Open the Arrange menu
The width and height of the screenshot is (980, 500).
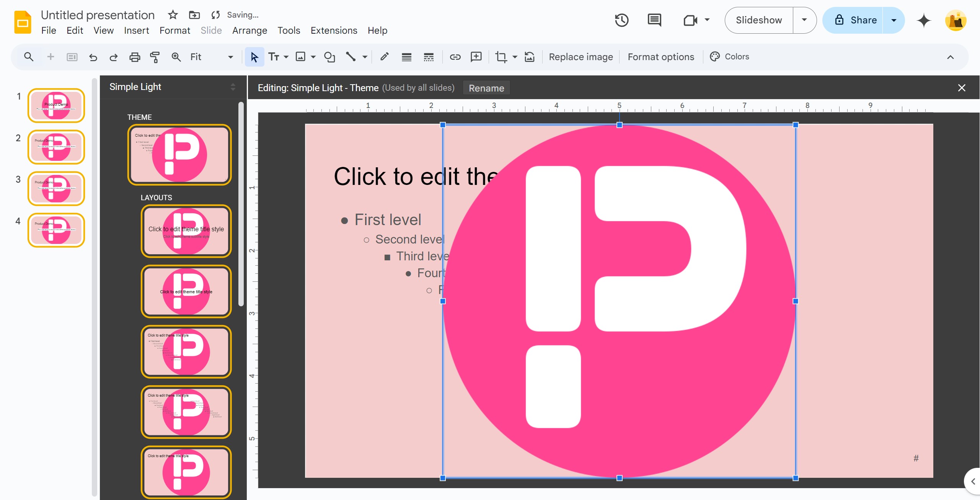(x=249, y=31)
